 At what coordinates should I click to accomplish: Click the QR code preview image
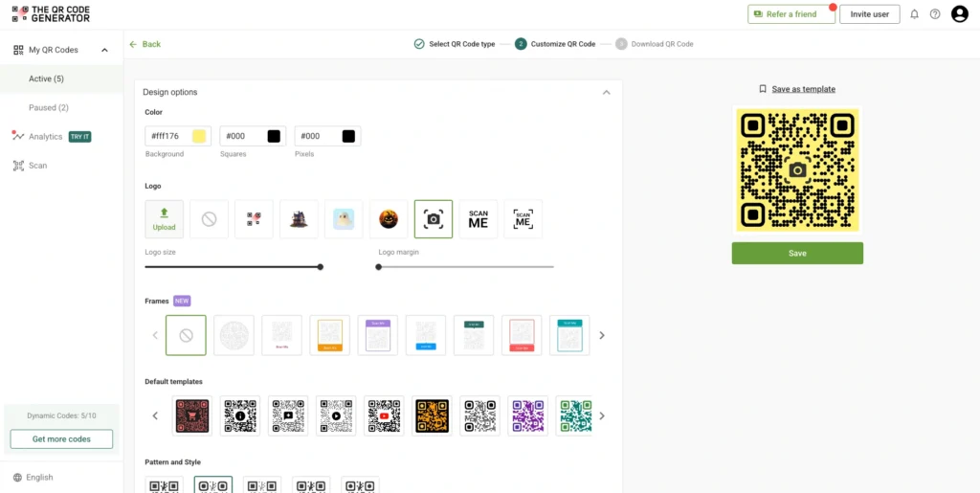(x=797, y=170)
